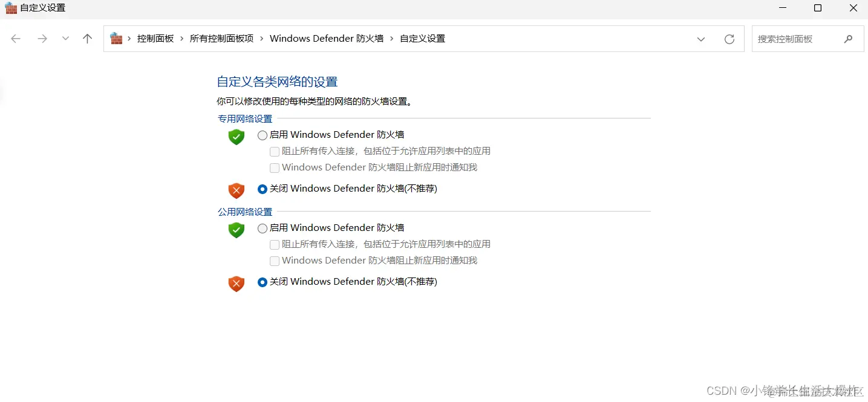Click green shield icon under 公用网络设置
The width and height of the screenshot is (868, 402).
236,230
